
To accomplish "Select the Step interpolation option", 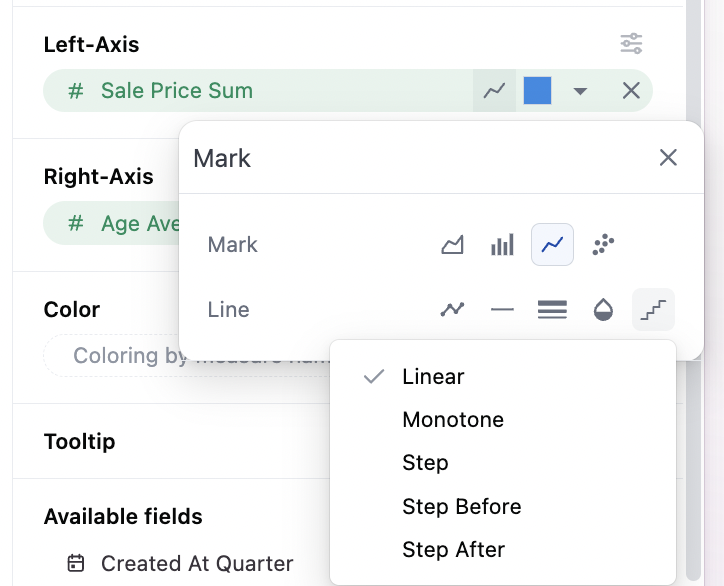I will [x=425, y=463].
